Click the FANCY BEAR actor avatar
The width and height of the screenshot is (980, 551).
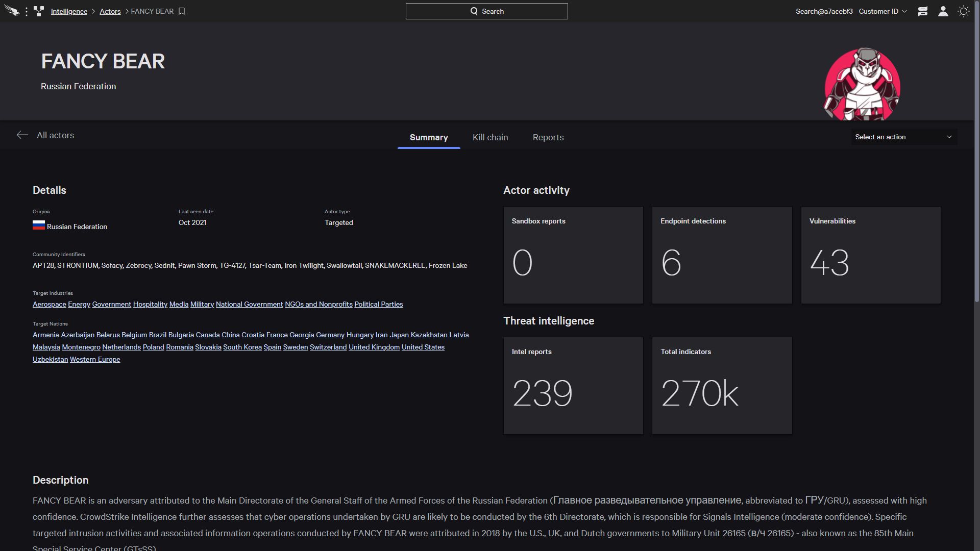tap(863, 84)
